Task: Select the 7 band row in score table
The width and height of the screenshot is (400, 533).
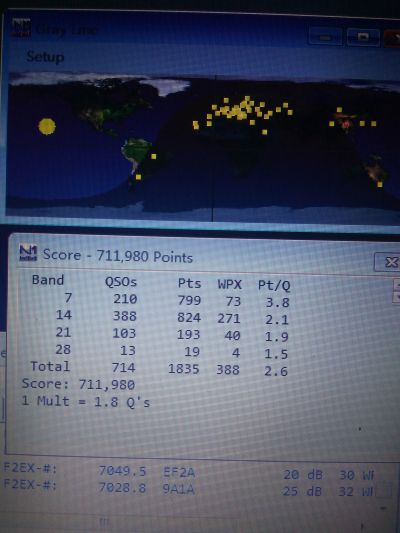Action: (x=160, y=299)
